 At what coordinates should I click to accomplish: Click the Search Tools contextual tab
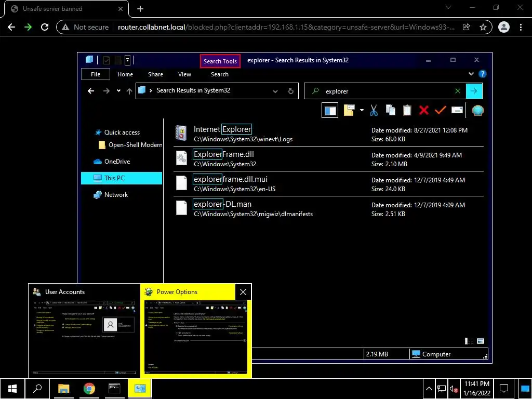point(220,61)
